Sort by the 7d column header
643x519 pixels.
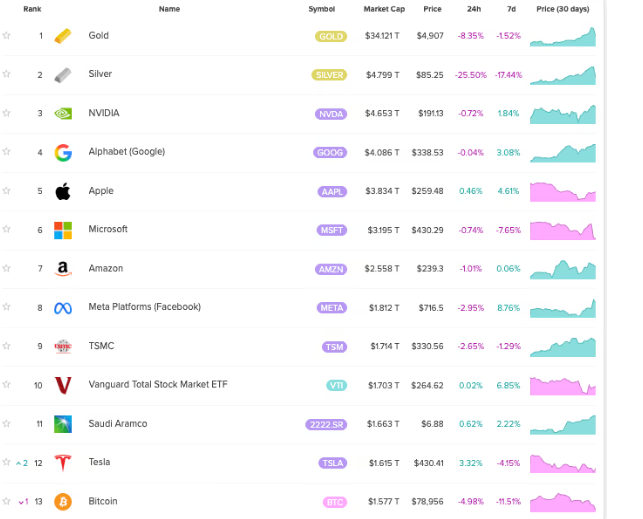pyautogui.click(x=509, y=9)
